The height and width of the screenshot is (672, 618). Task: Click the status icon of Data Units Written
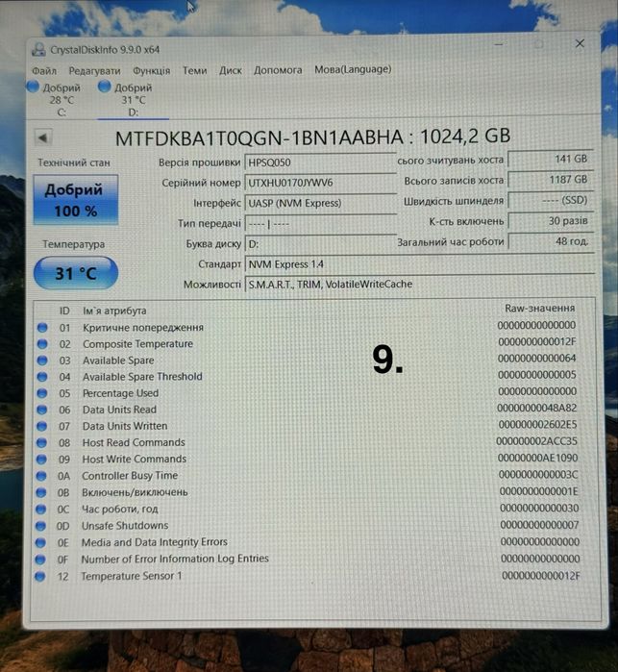(x=42, y=426)
